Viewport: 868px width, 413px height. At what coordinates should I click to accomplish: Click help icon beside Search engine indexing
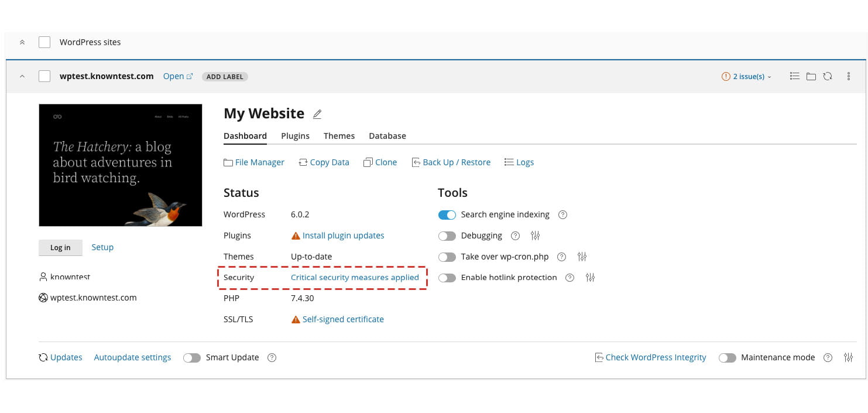pos(562,214)
